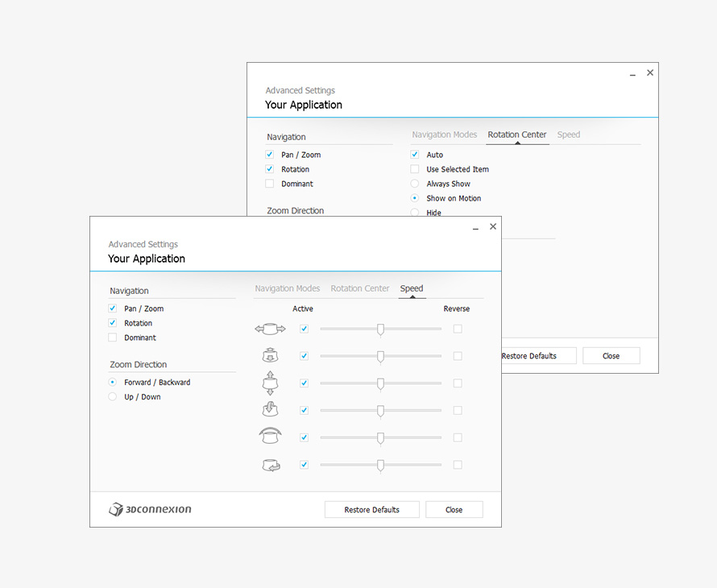Enable Reverse checkbox for the spin row

458,465
